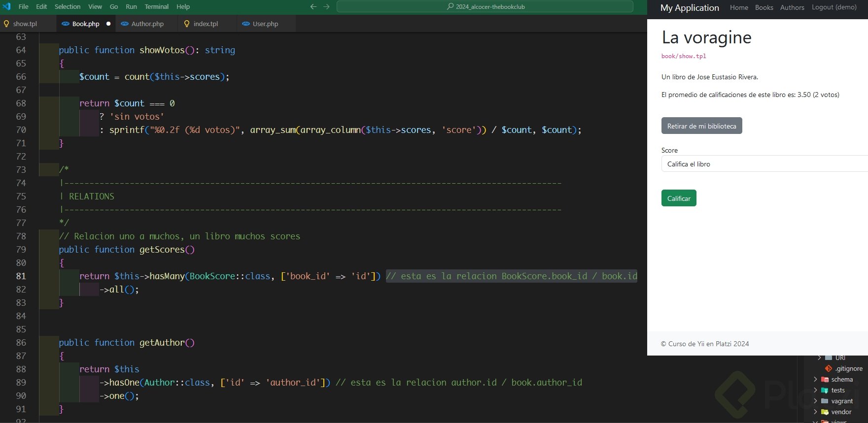Click the teal tests folder icon
Image resolution: width=868 pixels, height=423 pixels.
point(825,390)
